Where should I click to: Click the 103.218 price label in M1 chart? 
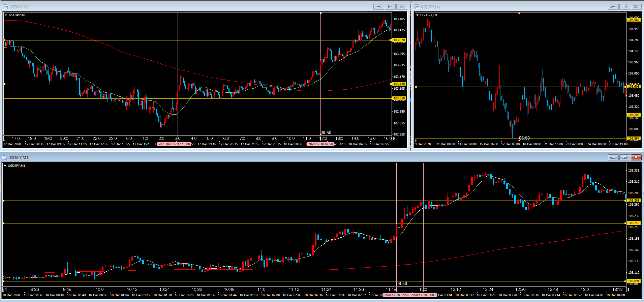click(634, 223)
